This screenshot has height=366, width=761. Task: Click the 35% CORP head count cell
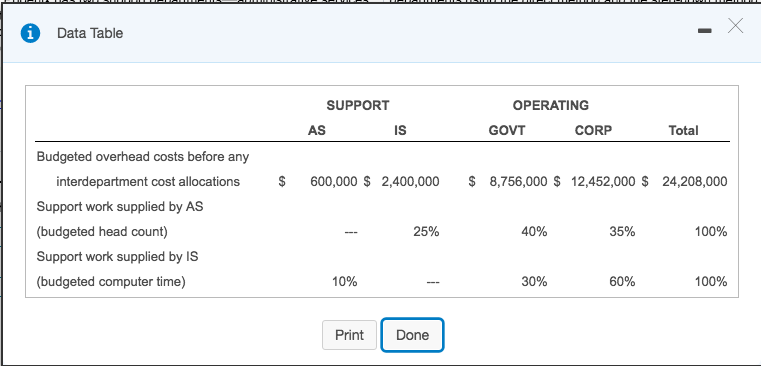[622, 232]
